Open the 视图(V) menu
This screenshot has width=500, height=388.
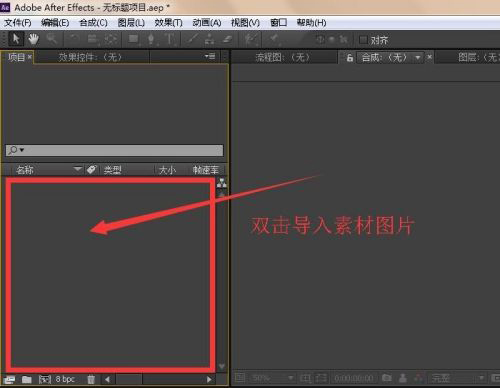point(245,23)
